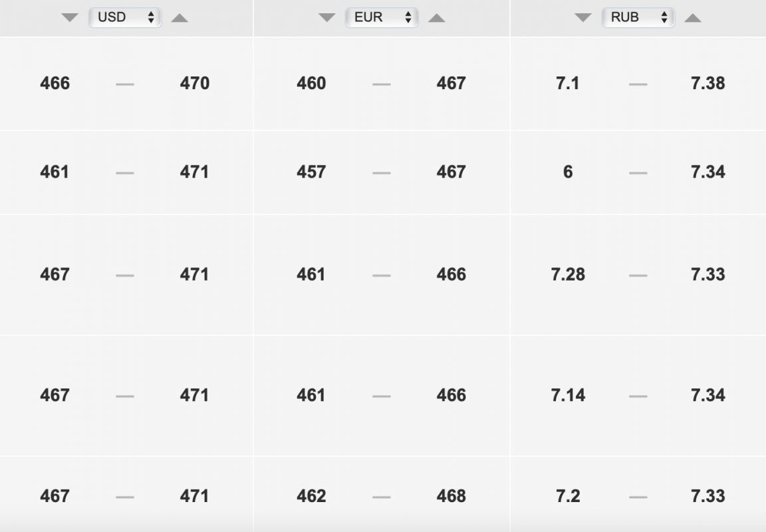
Task: Sort EUR column ascending with up arrow
Action: (437, 18)
